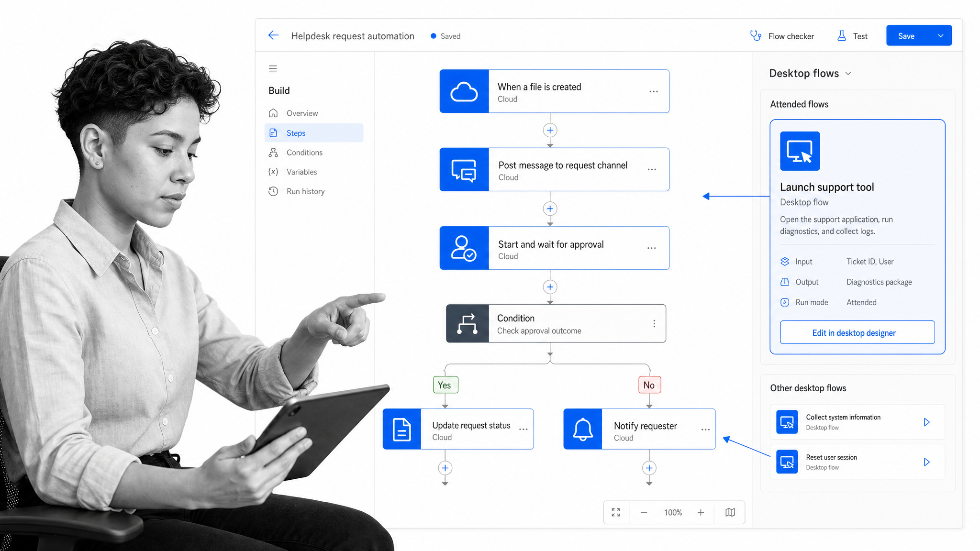Zoom in using the plus button
The height and width of the screenshot is (551, 980).
tap(701, 512)
